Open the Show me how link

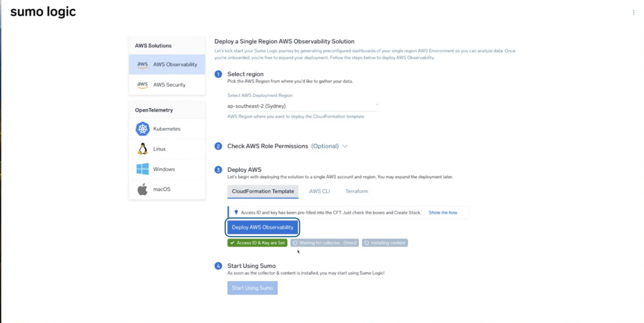(x=443, y=212)
